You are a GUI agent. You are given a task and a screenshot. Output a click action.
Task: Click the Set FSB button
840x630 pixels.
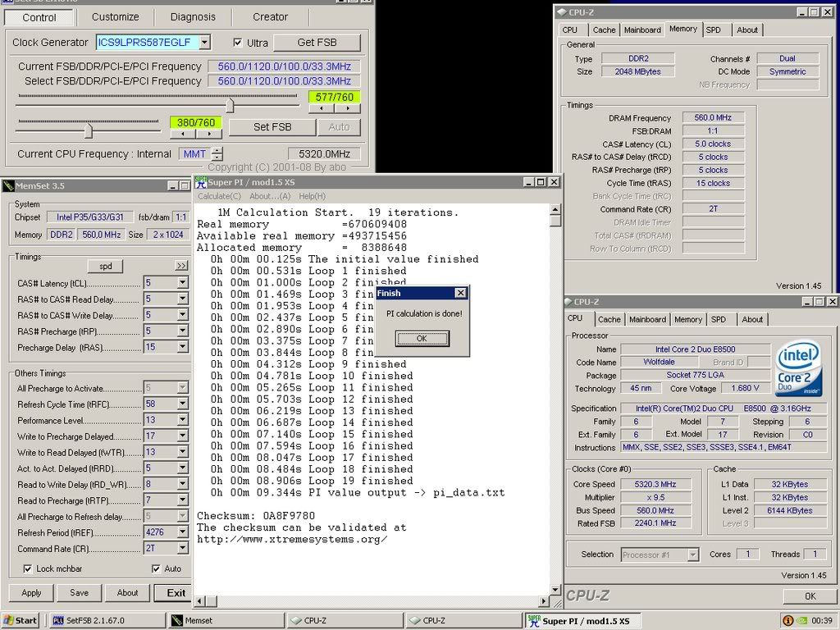pos(272,127)
